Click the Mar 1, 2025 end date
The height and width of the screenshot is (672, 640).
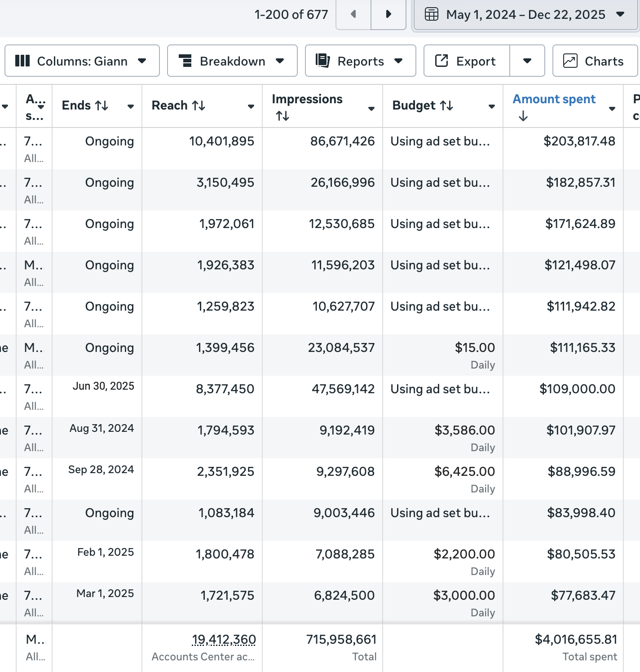[x=105, y=593]
